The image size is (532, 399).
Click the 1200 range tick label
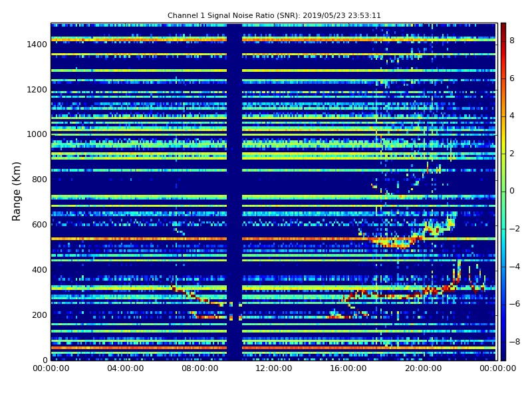[37, 90]
